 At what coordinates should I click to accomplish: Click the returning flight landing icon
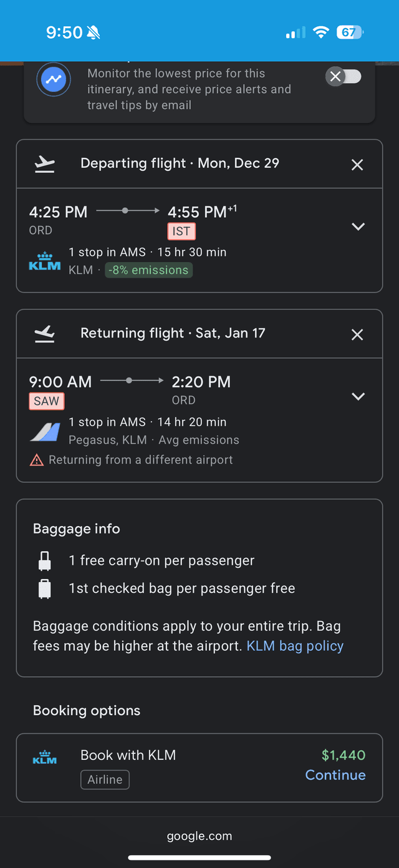pos(45,334)
